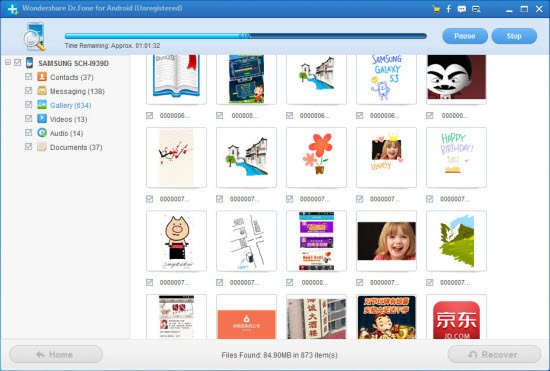
Task: Uncheck the Videos (13) checkbox
Action: pyautogui.click(x=29, y=119)
